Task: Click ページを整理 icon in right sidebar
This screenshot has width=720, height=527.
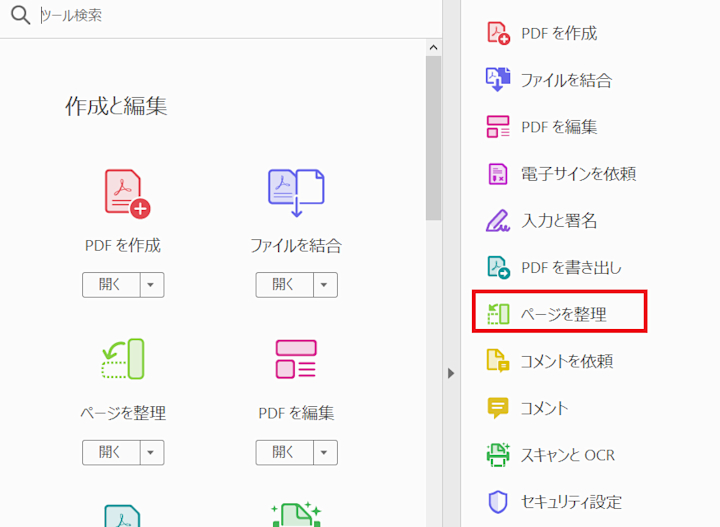Action: click(498, 314)
